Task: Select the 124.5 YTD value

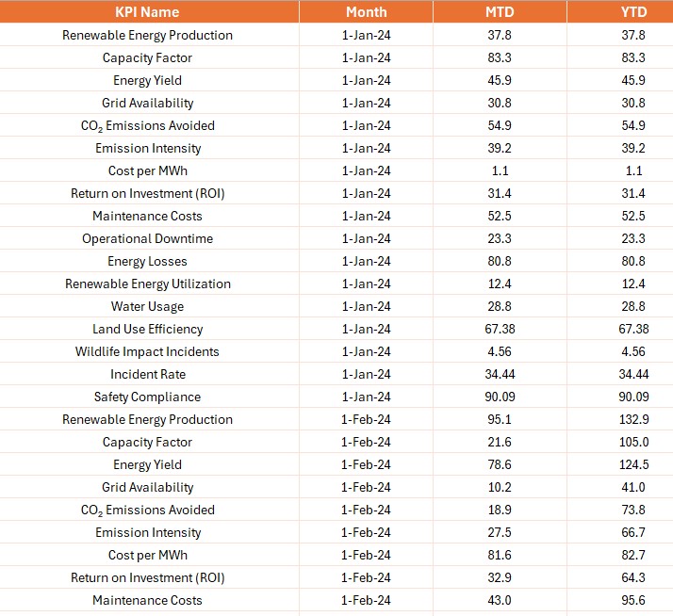Action: (x=633, y=464)
